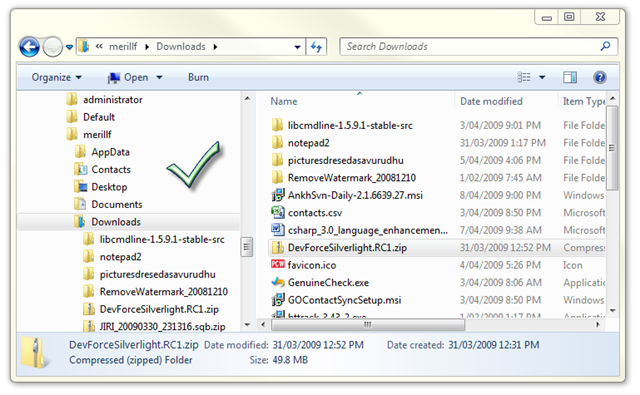Click DevForceSilverlight.RC1.zip icon in the file list

click(x=278, y=247)
